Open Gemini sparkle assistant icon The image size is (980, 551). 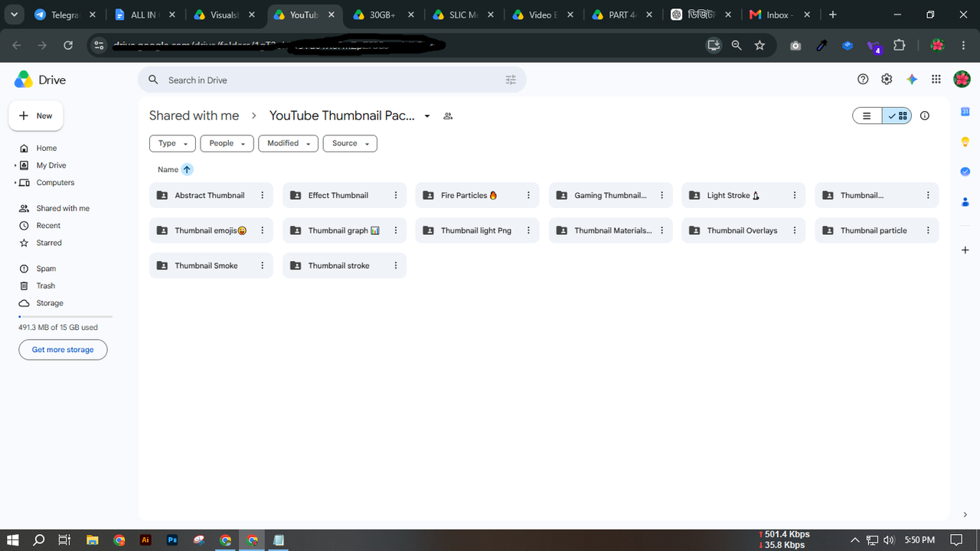point(912,80)
